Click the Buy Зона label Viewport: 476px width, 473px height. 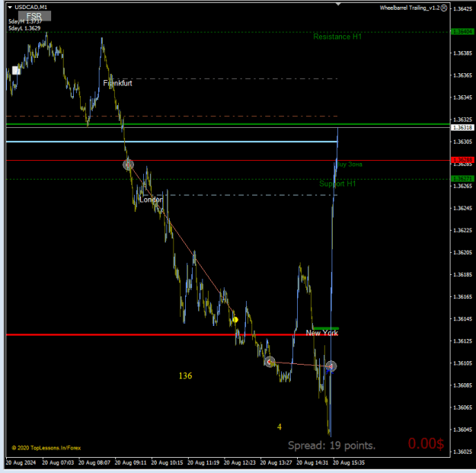[x=350, y=165]
